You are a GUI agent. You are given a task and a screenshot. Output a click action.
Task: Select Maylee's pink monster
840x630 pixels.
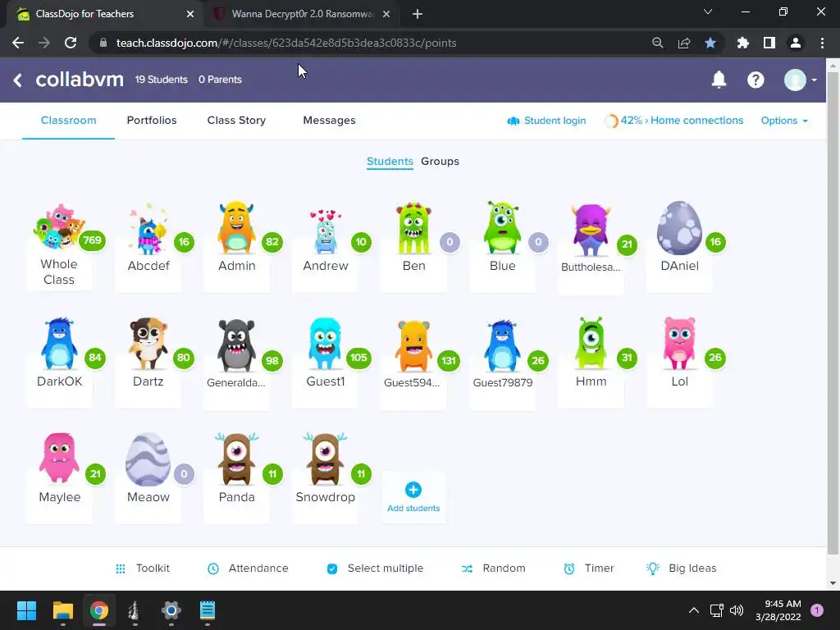[59, 459]
